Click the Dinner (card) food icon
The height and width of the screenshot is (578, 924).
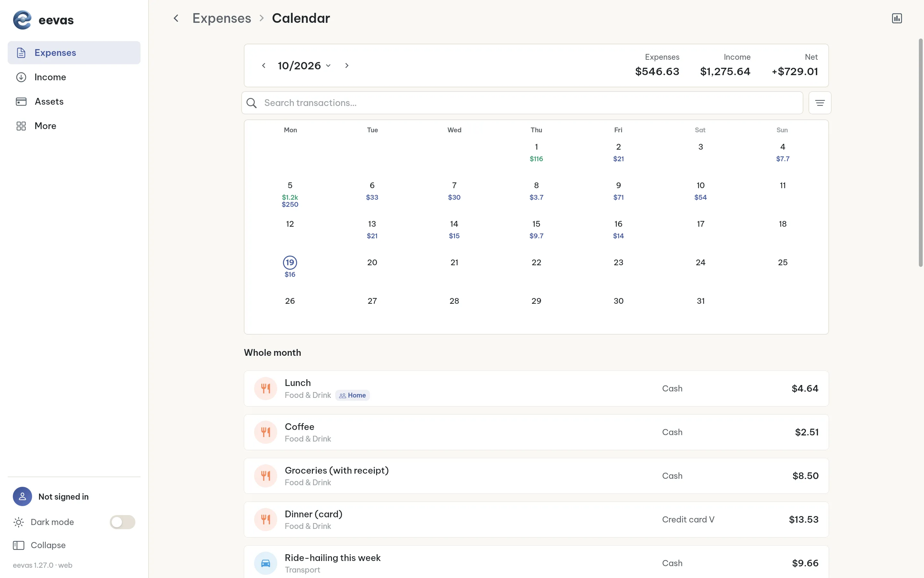tap(265, 520)
